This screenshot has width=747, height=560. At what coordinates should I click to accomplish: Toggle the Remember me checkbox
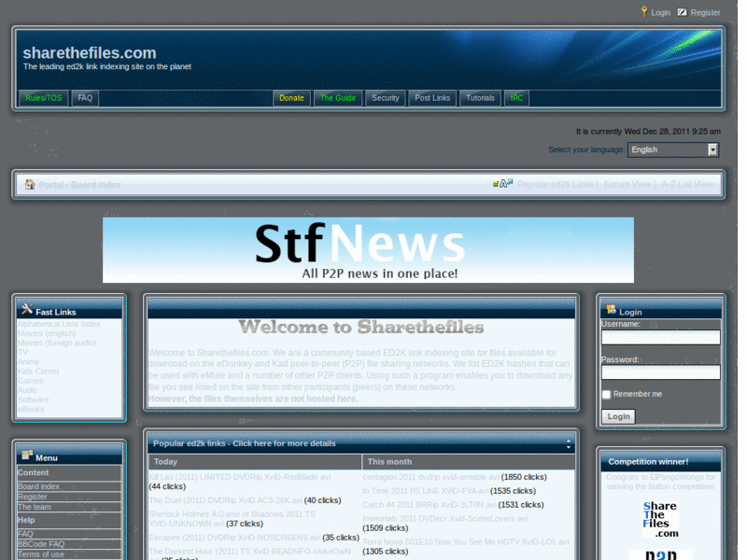606,394
